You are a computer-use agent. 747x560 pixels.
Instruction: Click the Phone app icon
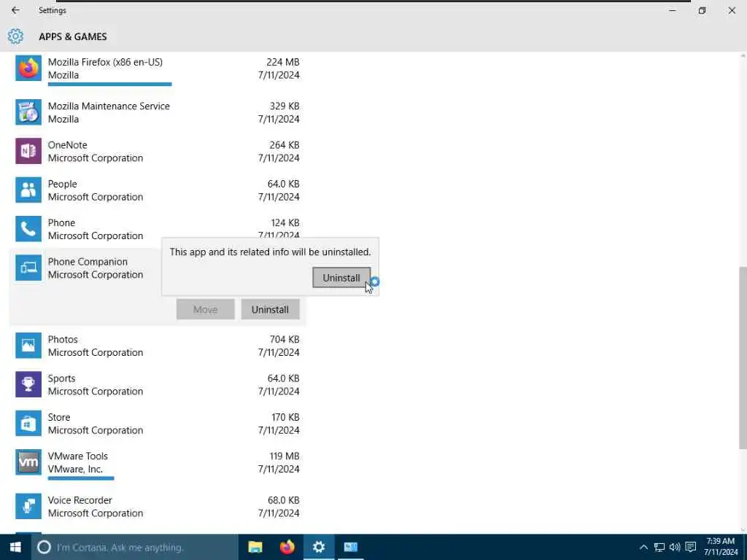[x=28, y=229]
